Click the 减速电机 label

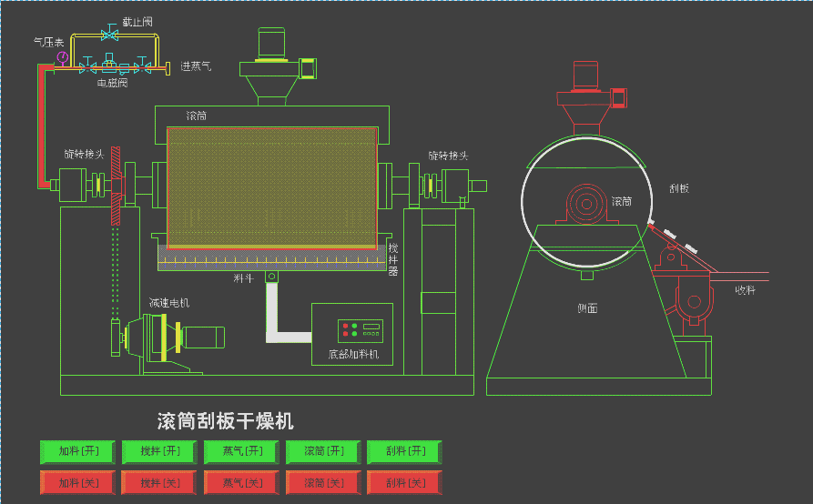[169, 303]
